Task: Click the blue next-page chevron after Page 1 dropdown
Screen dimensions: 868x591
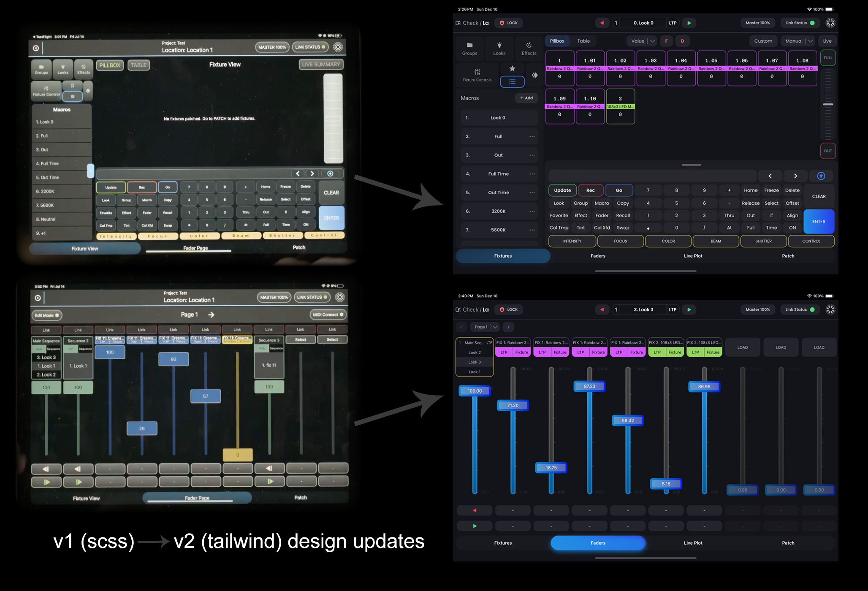Action: [x=508, y=327]
